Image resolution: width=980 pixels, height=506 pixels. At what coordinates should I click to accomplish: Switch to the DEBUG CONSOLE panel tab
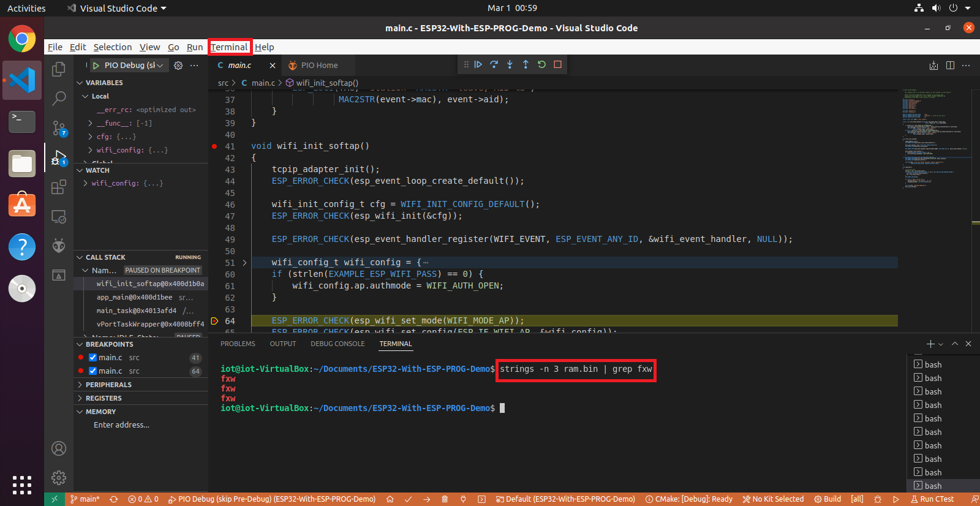click(337, 344)
